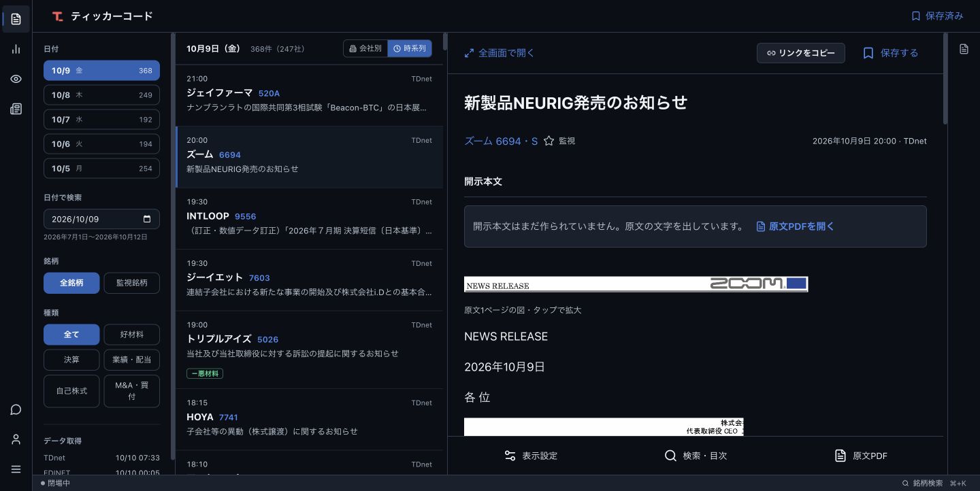Select date 10/7 水

tap(101, 120)
